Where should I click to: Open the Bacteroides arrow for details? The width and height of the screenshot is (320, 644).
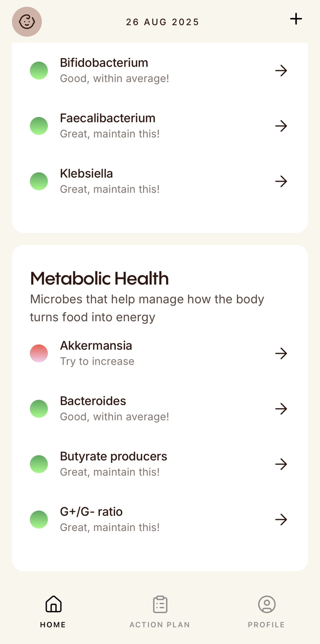point(281,409)
